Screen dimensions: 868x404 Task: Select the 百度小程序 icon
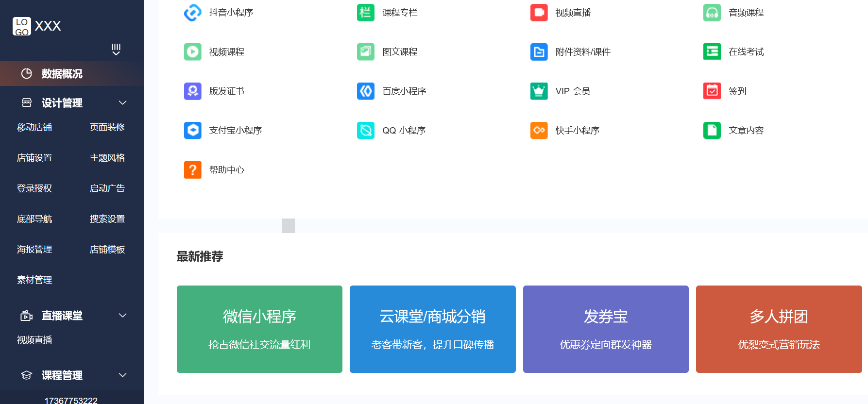365,91
